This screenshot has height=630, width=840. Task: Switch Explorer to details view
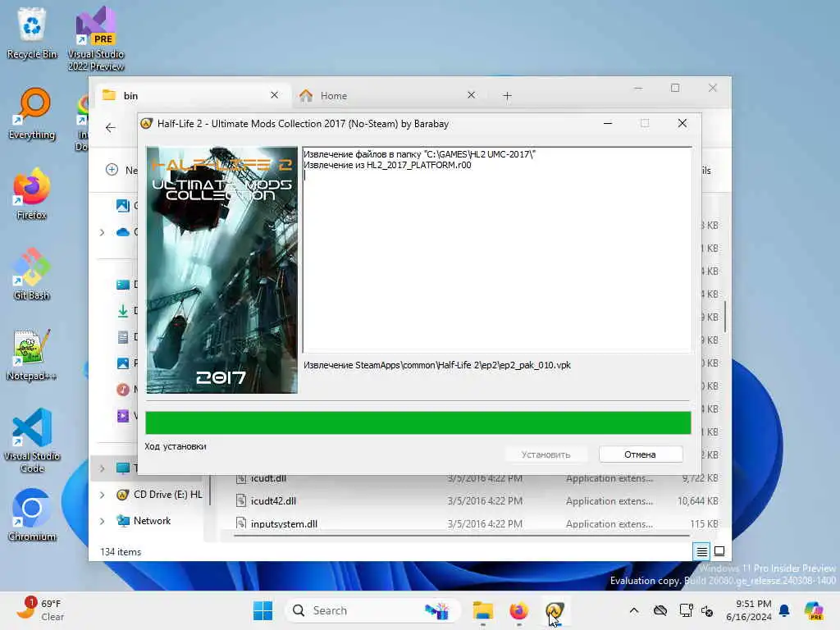click(x=702, y=551)
